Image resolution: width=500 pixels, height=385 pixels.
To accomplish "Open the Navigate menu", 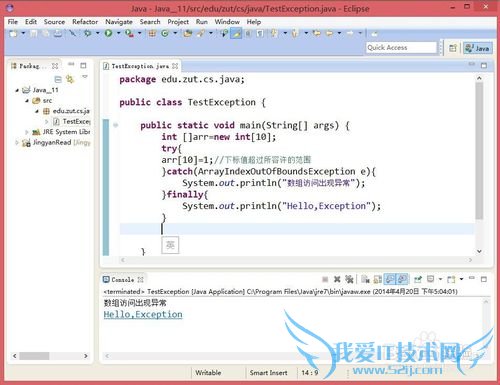I will (119, 22).
